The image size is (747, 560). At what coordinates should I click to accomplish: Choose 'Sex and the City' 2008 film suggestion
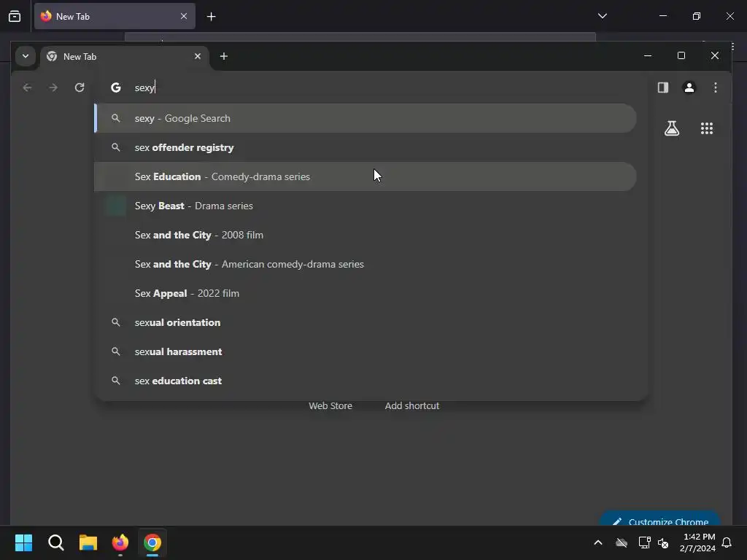point(365,235)
